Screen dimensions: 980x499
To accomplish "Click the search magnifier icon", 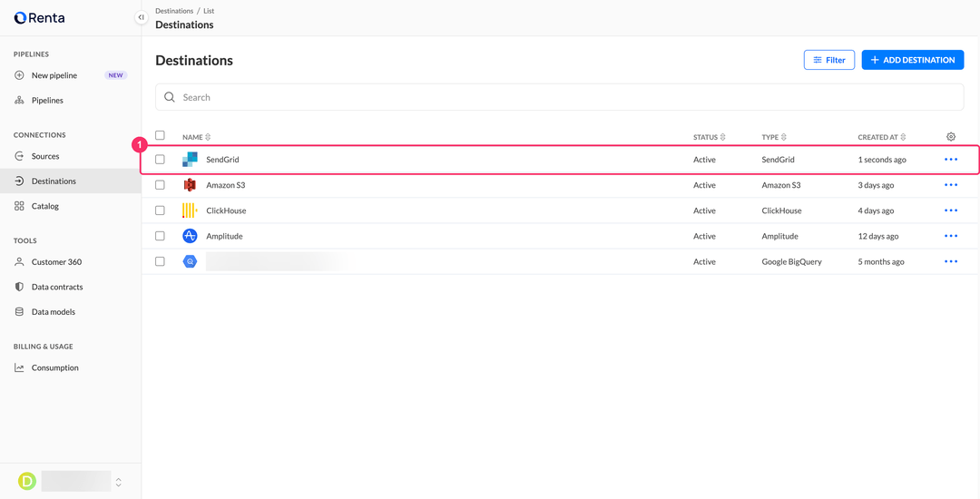I will [x=170, y=97].
